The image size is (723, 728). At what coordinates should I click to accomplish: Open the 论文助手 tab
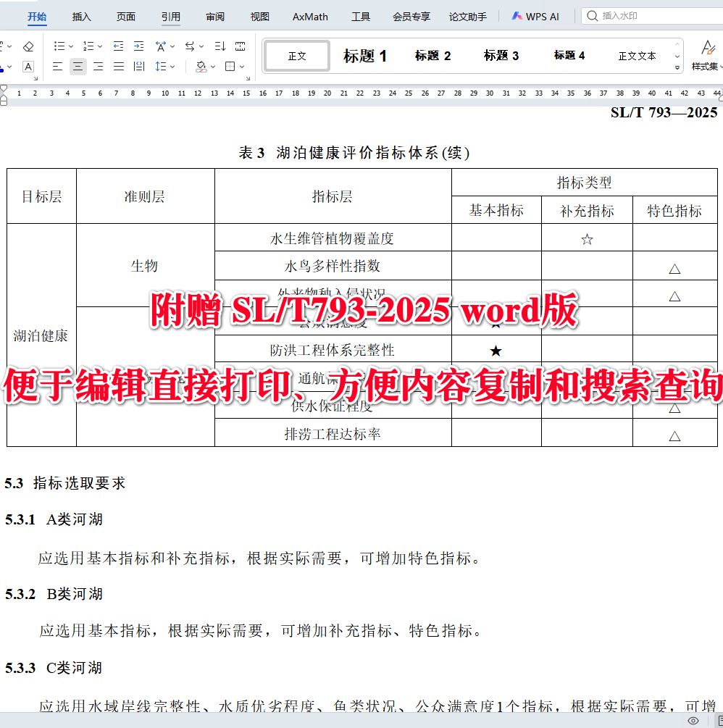click(x=467, y=17)
